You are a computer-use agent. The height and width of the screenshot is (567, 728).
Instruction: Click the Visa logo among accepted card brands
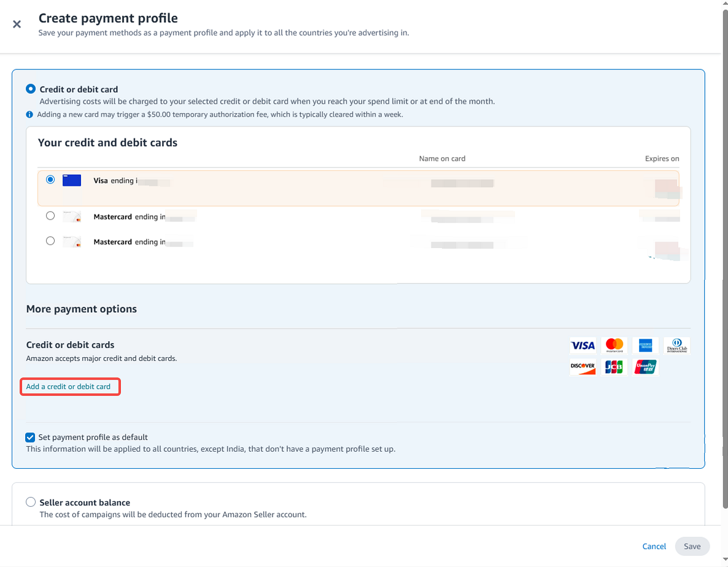pos(583,345)
